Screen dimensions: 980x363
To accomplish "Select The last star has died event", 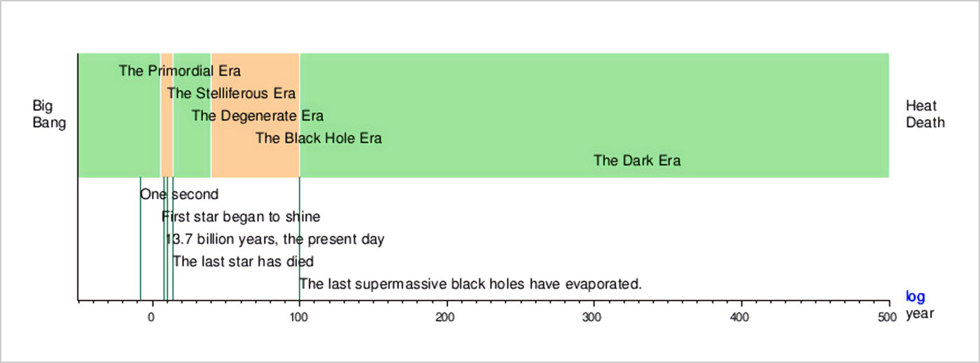I will pos(243,262).
